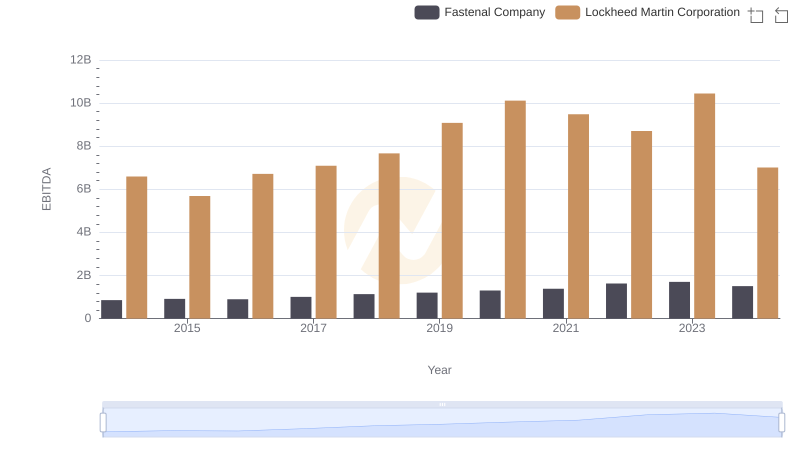Image resolution: width=800 pixels, height=461 pixels.
Task: Click the EBITDA axis title
Action: 46,189
